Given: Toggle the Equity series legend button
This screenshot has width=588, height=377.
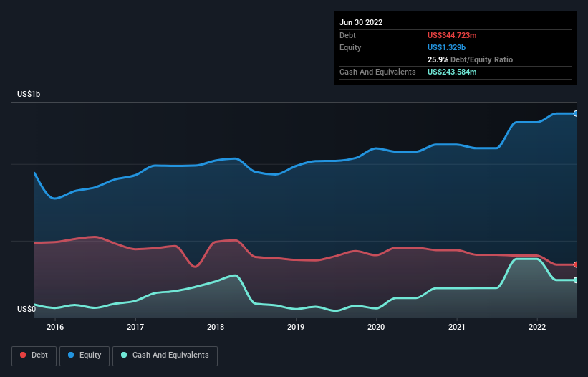Looking at the screenshot, I should [85, 355].
